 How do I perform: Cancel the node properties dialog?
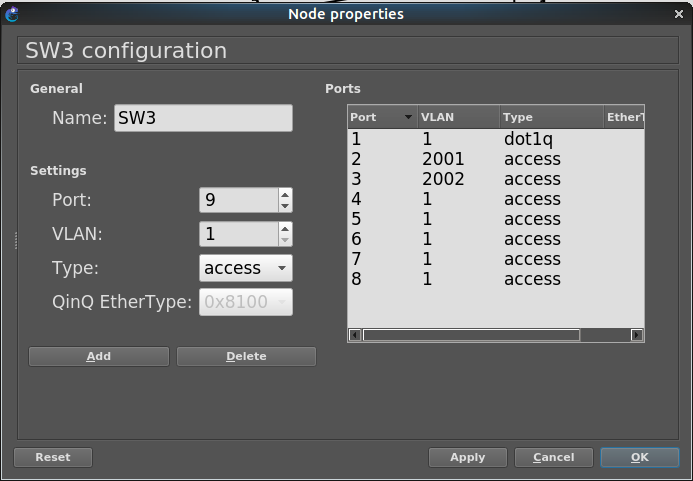click(553, 457)
